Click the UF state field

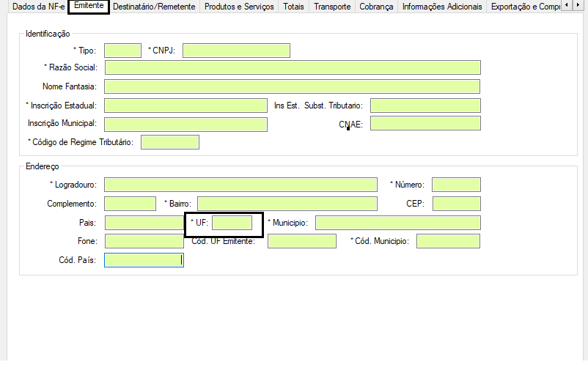[232, 223]
